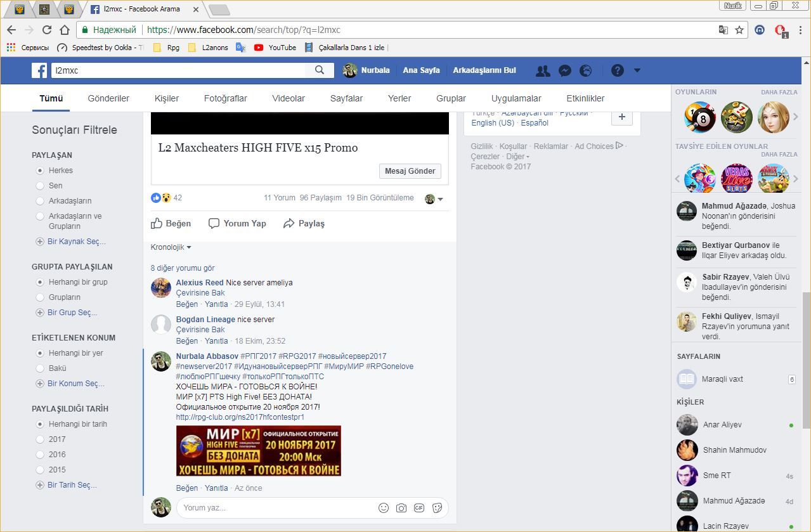Open Messenger messages icon
Viewport: 811px width, 532px height.
pos(565,71)
